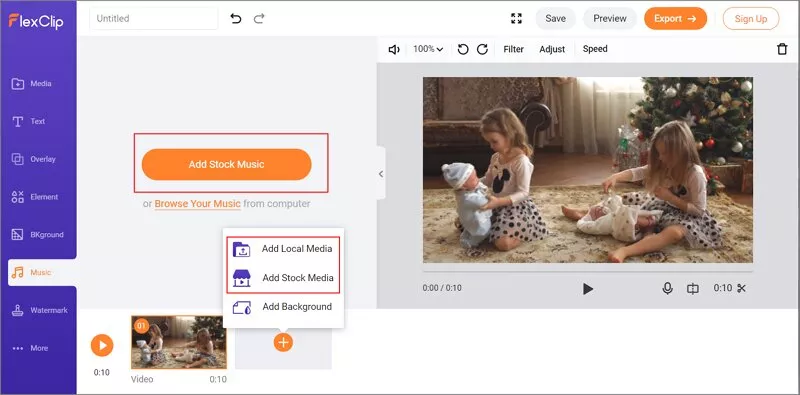
Task: Collapse the side panel with arrow
Action: pos(381,174)
